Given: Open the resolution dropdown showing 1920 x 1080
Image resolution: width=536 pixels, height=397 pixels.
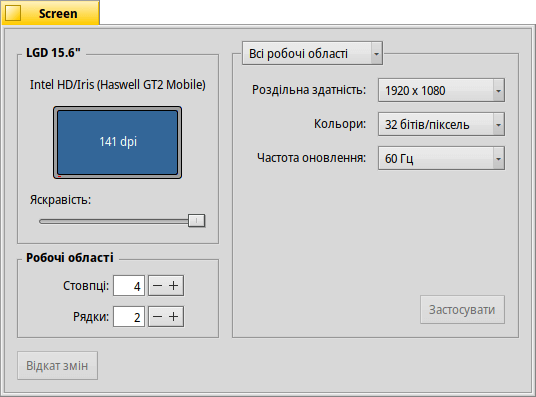Looking at the screenshot, I should [x=441, y=90].
